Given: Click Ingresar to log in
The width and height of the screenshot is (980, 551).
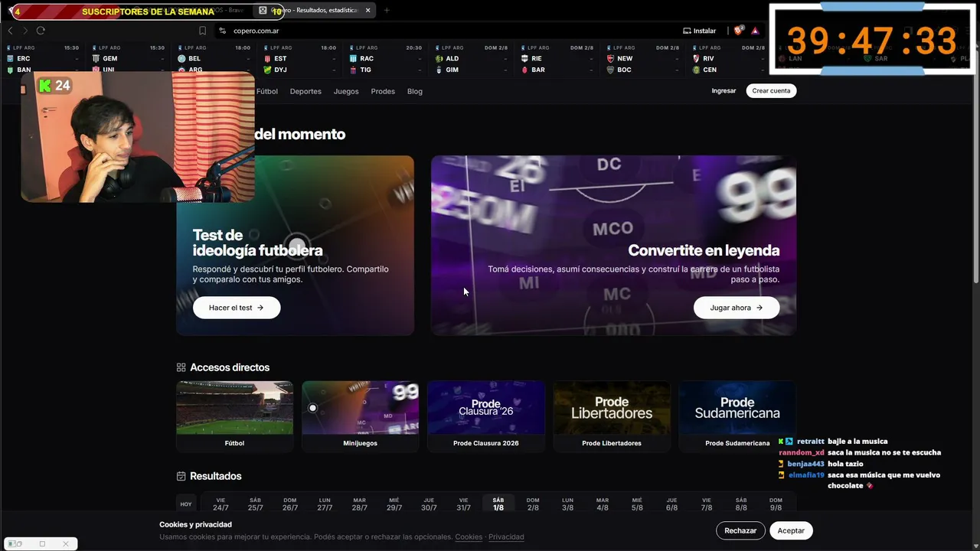Looking at the screenshot, I should click(x=724, y=91).
